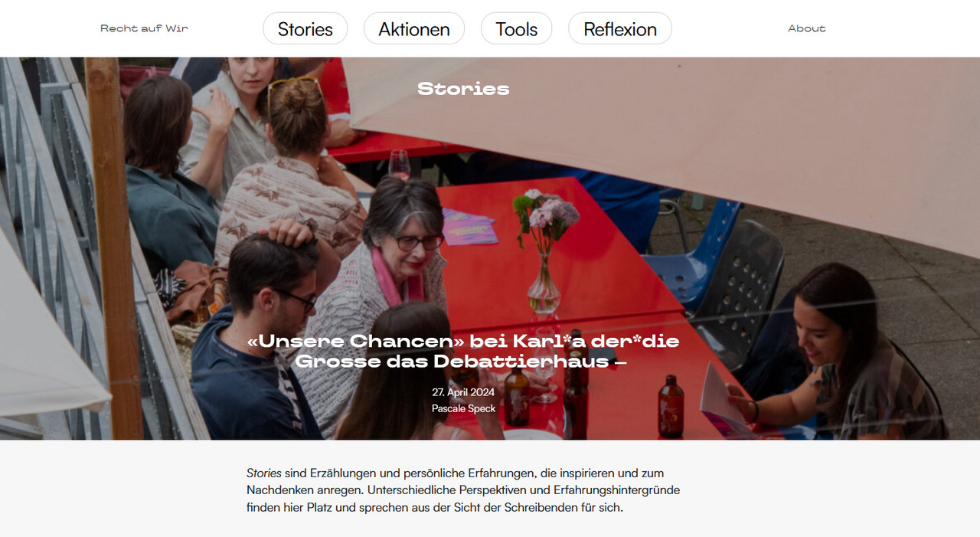
Task: Click the beige sunshade canopy in the photo
Action: pyautogui.click(x=666, y=146)
